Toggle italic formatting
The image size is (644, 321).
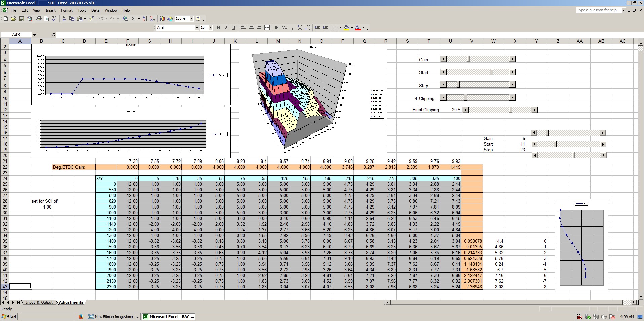(226, 28)
